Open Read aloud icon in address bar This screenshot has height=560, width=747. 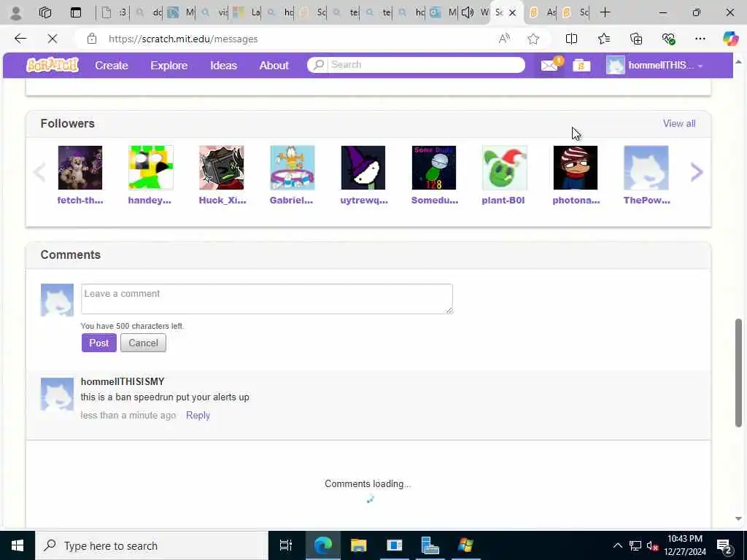(x=504, y=39)
